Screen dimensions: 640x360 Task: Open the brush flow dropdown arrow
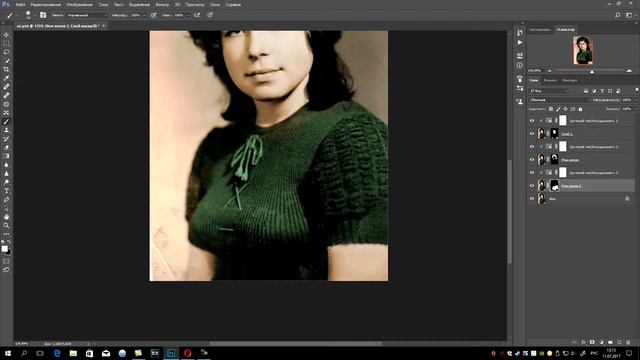pos(187,15)
